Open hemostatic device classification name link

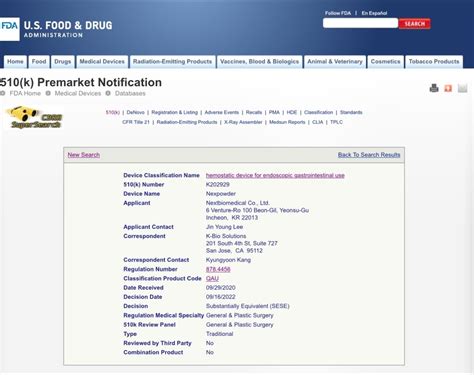pyautogui.click(x=275, y=175)
